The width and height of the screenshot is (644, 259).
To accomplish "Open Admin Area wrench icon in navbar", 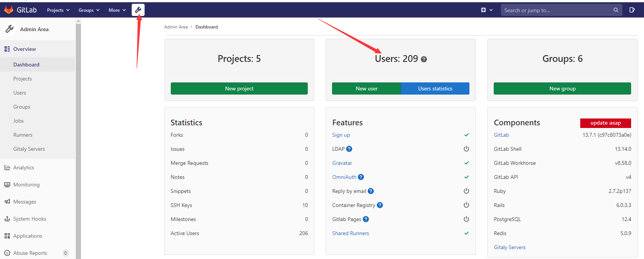I will click(138, 10).
